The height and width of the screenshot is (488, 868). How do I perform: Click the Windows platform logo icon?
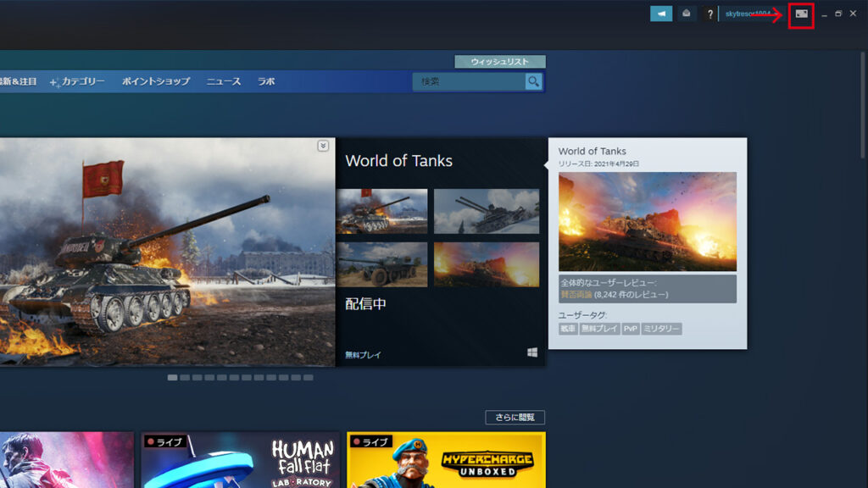coord(532,352)
